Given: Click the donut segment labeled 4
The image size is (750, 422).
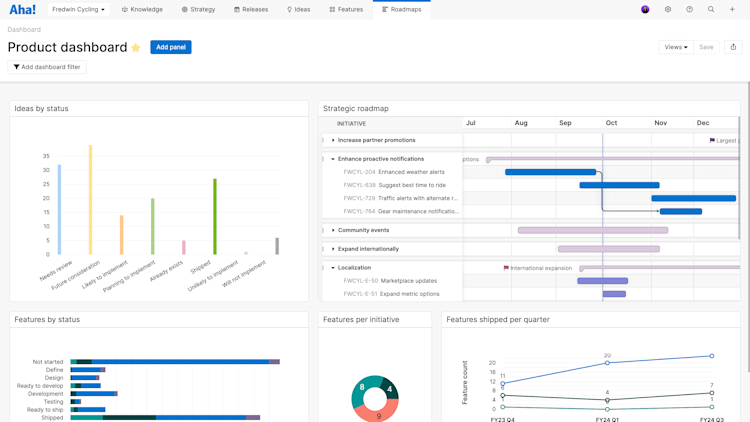Looking at the screenshot, I should click(390, 388).
